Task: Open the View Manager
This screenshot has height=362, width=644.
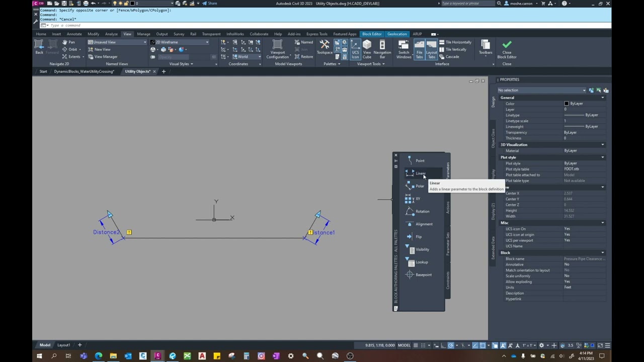Action: (x=103, y=56)
